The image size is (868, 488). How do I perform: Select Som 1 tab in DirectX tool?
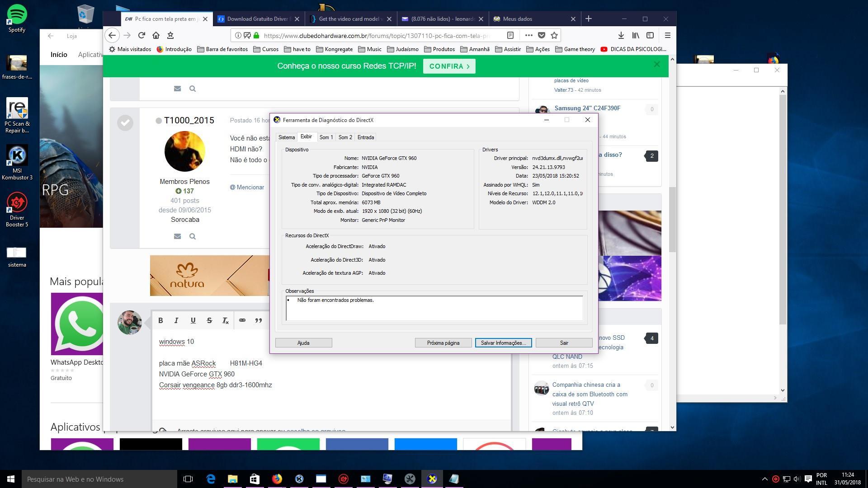coord(326,137)
